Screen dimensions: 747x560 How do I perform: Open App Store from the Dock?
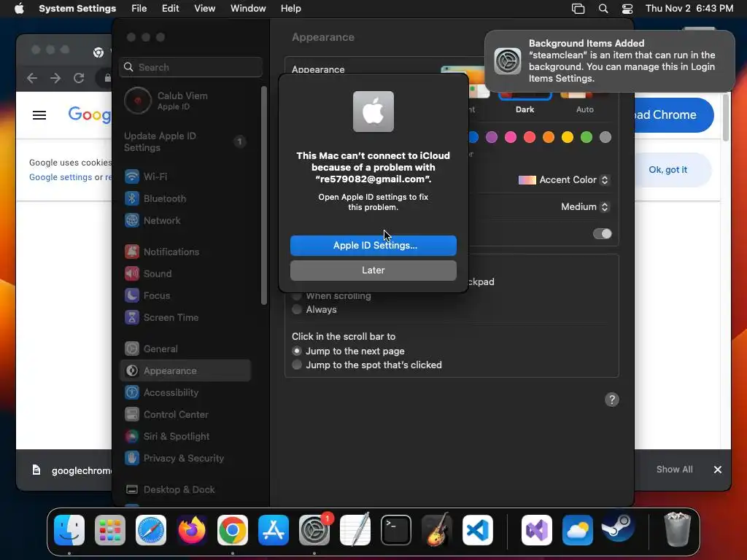pyautogui.click(x=274, y=530)
